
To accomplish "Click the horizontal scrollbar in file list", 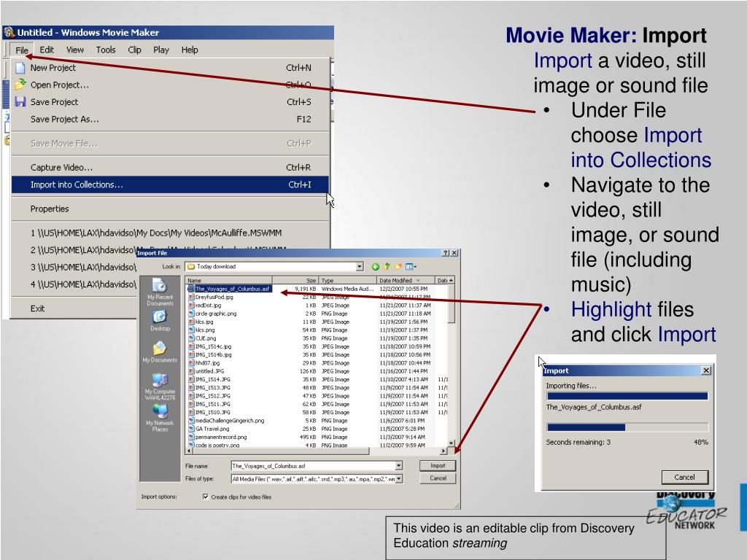I will pyautogui.click(x=281, y=451).
